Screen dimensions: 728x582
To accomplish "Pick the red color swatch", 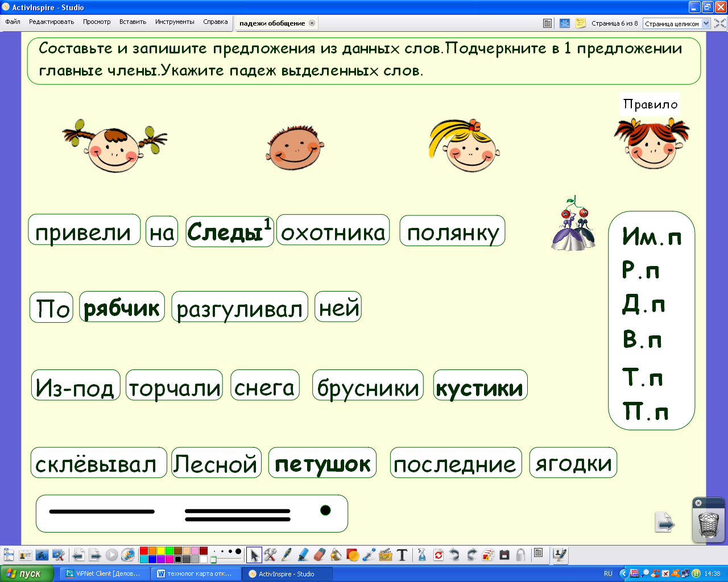I will pos(144,551).
